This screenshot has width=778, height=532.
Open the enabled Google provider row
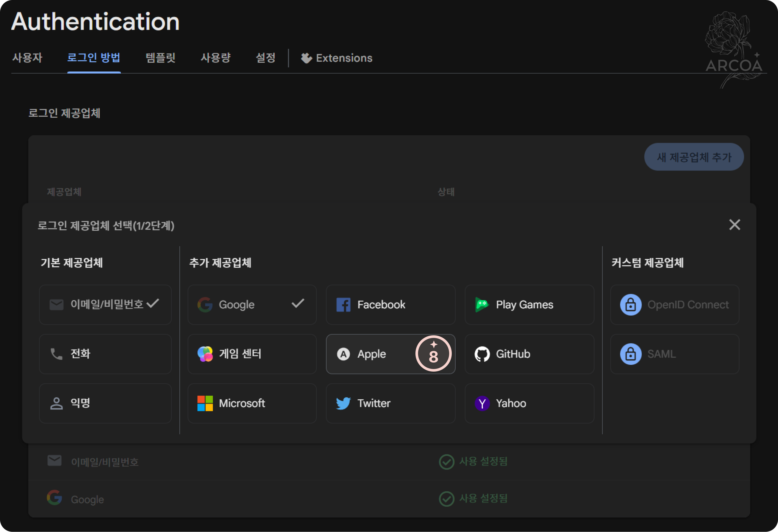coord(88,499)
